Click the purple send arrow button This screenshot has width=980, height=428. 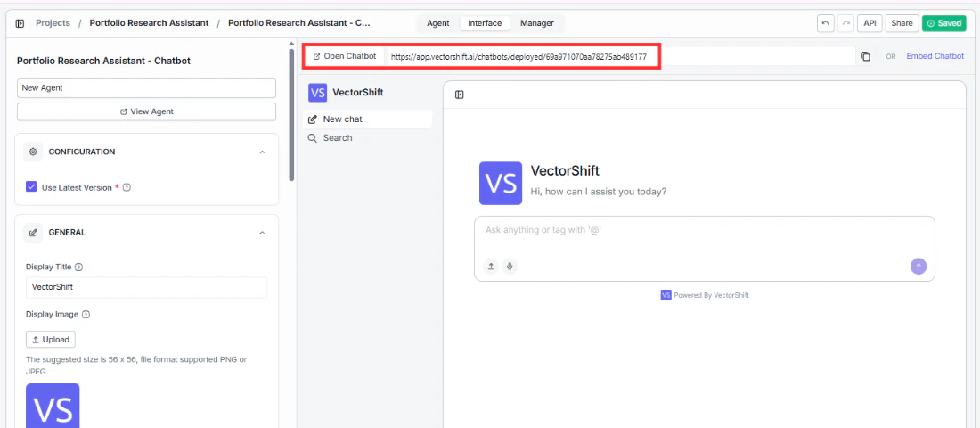click(919, 266)
